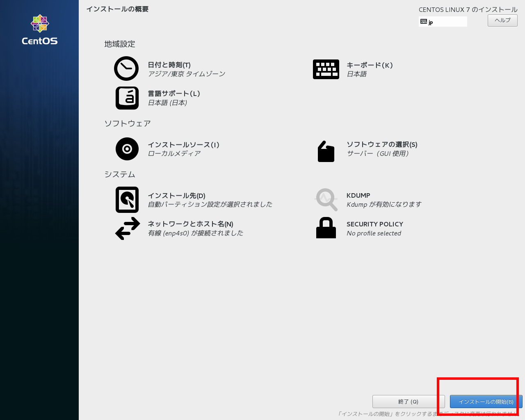
Task: Select the ソフトウェアの選択(S) label
Action: 382,144
